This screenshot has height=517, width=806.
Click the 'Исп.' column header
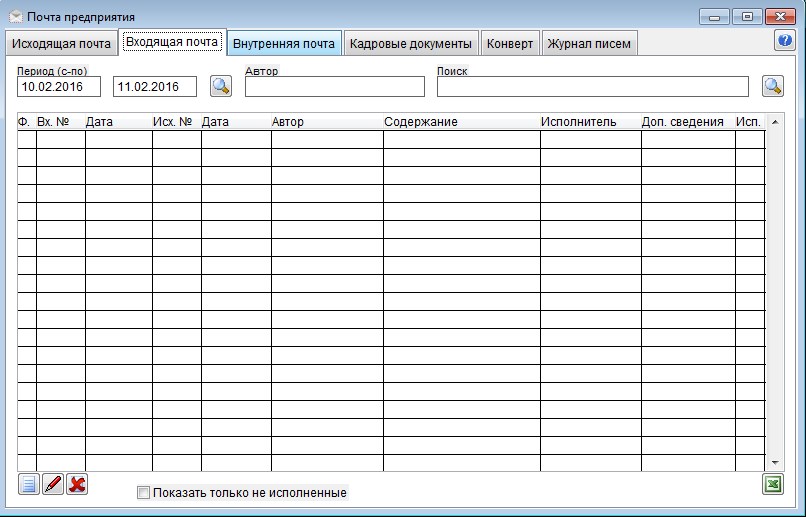click(x=750, y=122)
